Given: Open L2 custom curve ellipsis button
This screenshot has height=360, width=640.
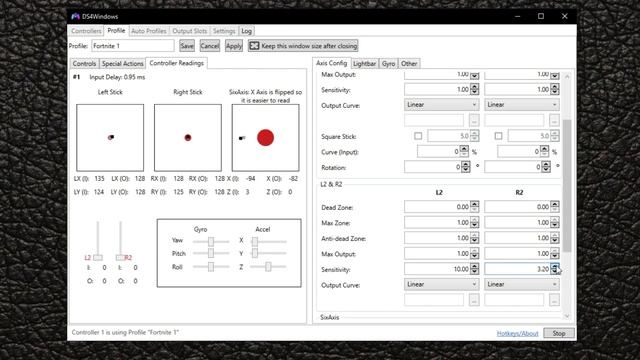Looking at the screenshot, I should pos(474,300).
